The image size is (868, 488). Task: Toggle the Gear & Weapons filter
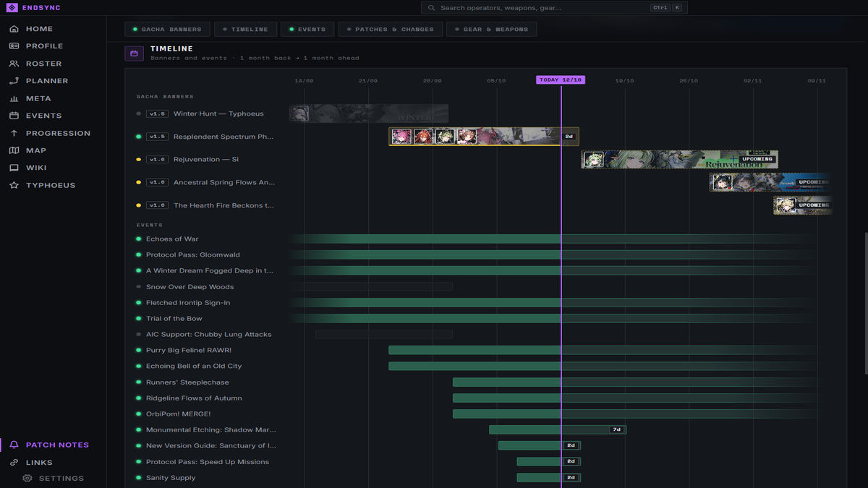pos(492,30)
